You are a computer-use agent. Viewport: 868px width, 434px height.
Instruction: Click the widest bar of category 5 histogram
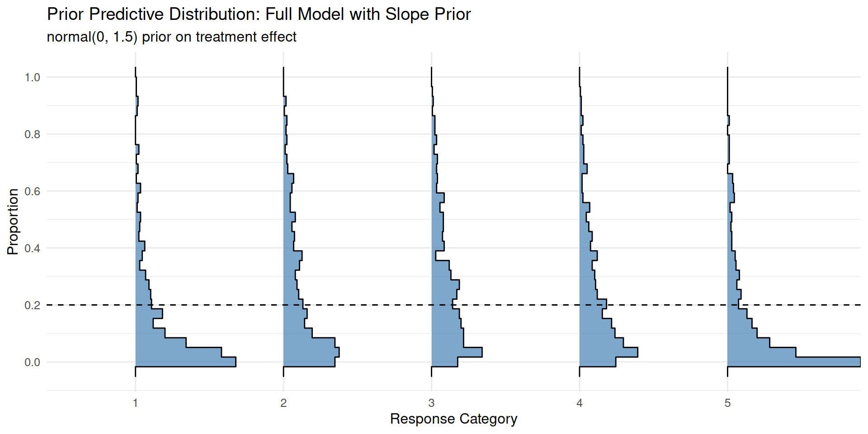(x=791, y=362)
